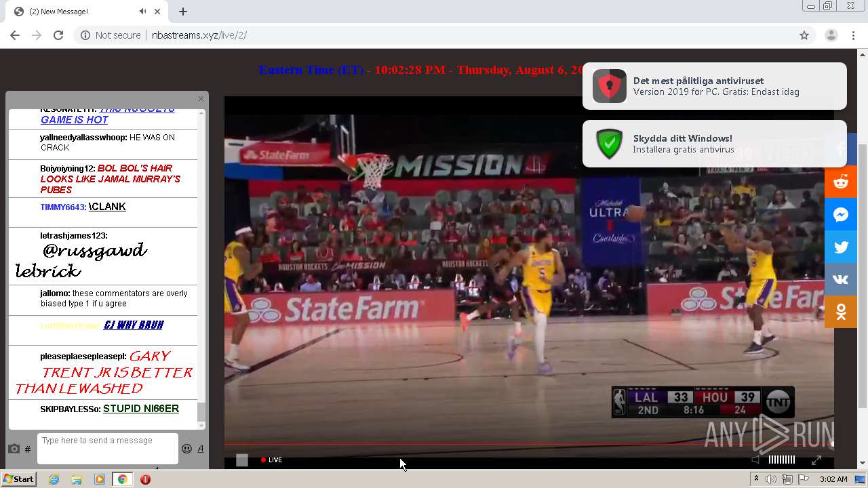Mute the video player speaker
Viewport: 868px width, 488px height.
coord(755,460)
